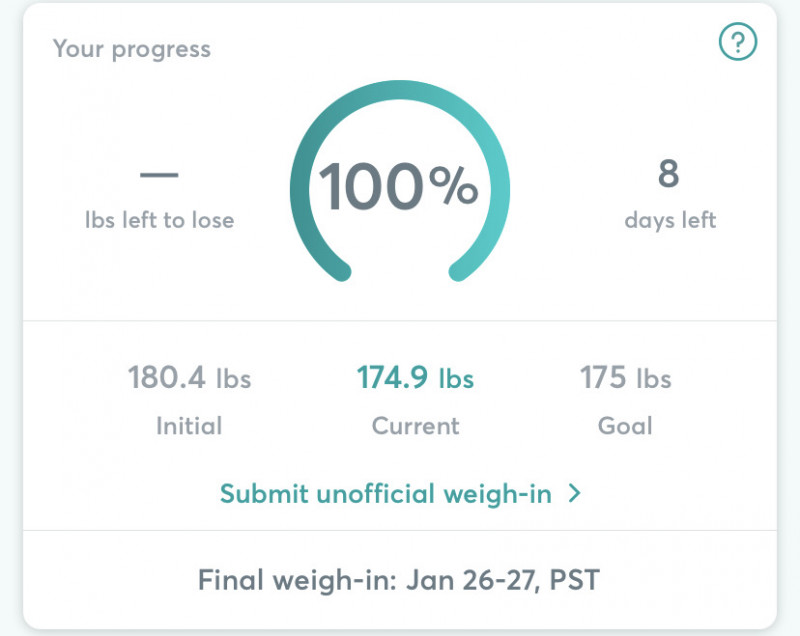
Task: Select the 100% progress value
Action: click(398, 187)
